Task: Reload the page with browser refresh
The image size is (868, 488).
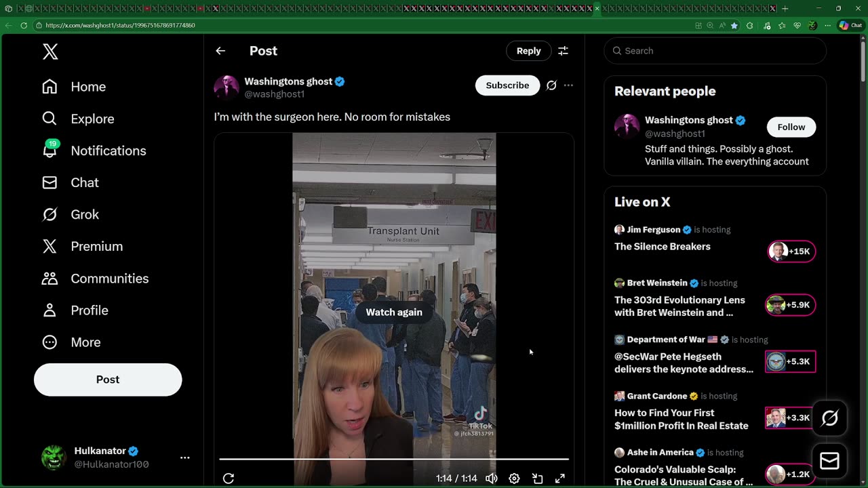Action: click(x=24, y=25)
